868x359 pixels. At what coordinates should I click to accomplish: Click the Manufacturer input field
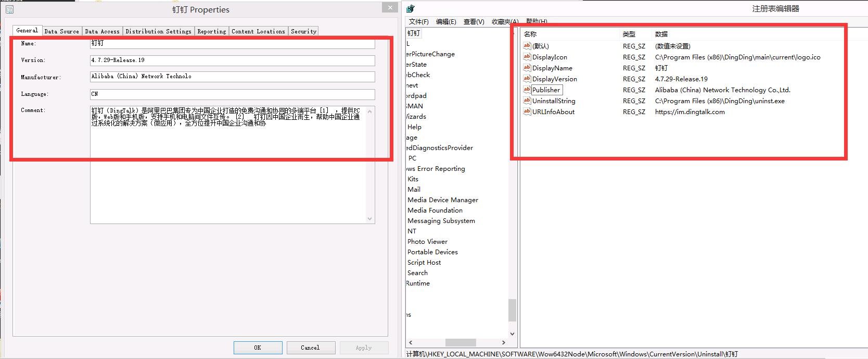[232, 77]
